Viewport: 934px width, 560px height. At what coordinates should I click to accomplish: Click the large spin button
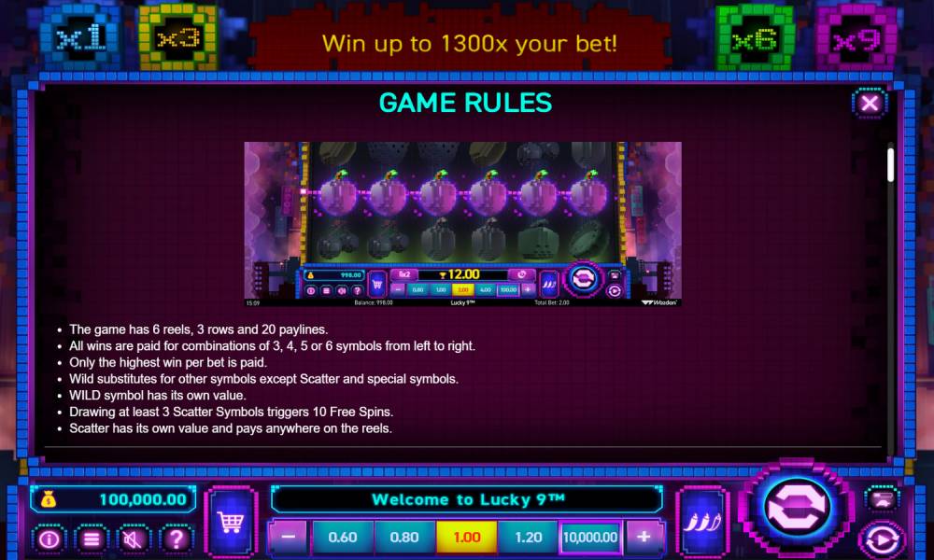point(797,507)
